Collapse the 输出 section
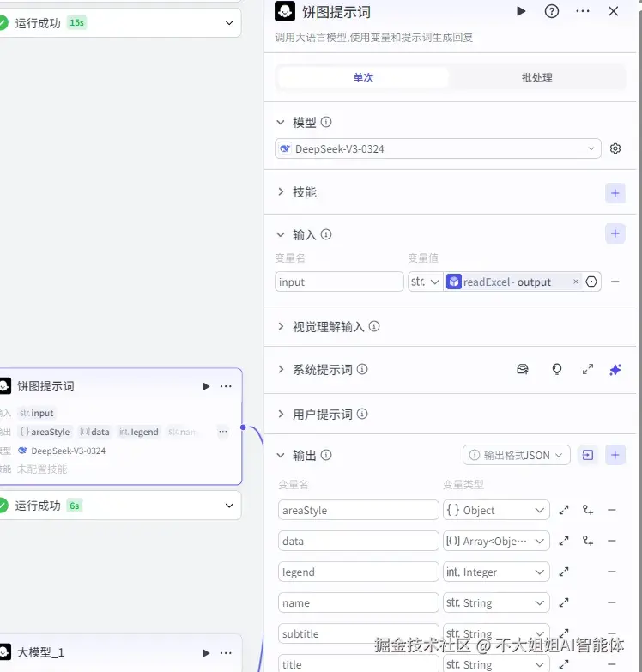This screenshot has width=642, height=672. coord(281,455)
